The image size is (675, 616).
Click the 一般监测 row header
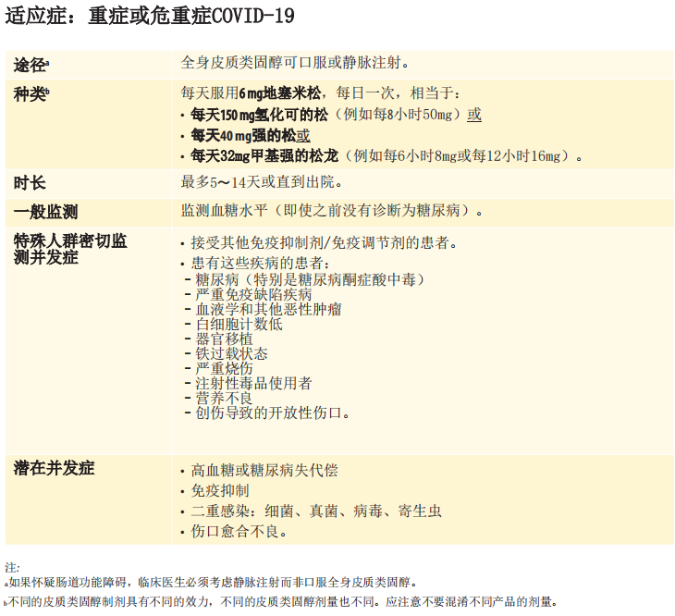point(45,212)
